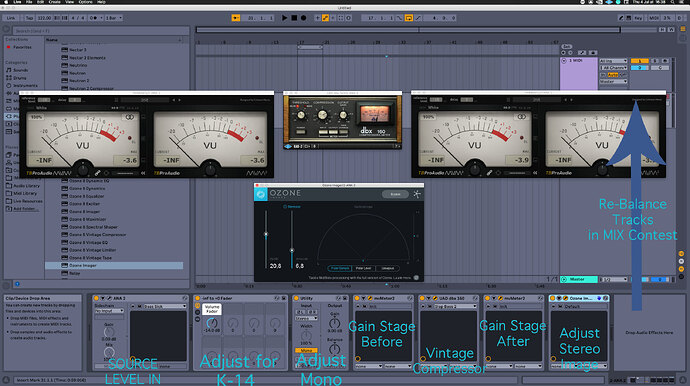Click the Tap tempo button
The image size is (690, 386).
click(29, 18)
